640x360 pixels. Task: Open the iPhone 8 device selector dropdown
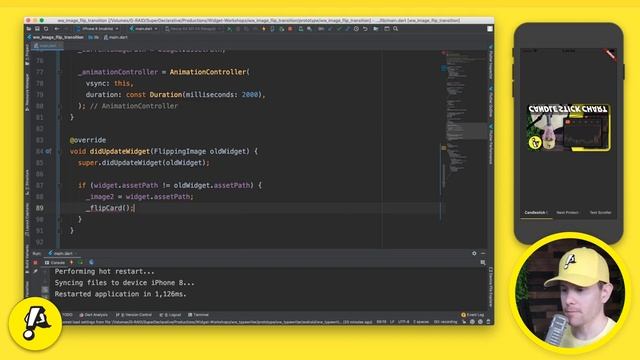[x=98, y=29]
